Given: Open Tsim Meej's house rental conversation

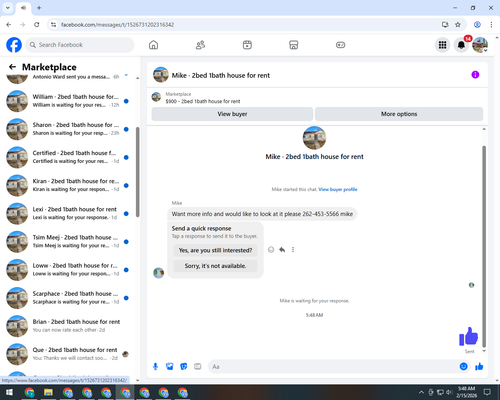Looking at the screenshot, I should [68, 241].
